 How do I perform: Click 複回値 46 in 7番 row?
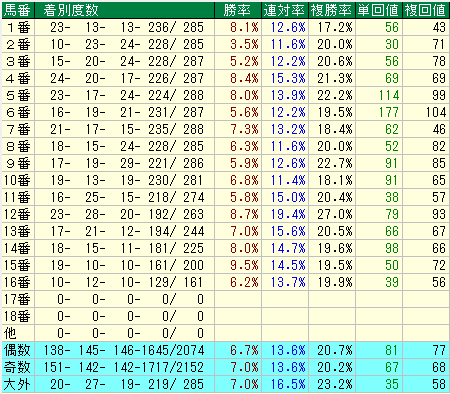tap(439, 129)
